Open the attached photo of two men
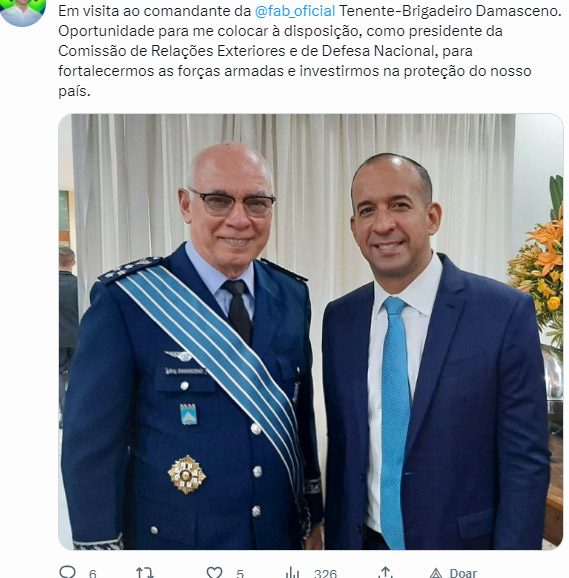569x578 pixels. click(310, 331)
